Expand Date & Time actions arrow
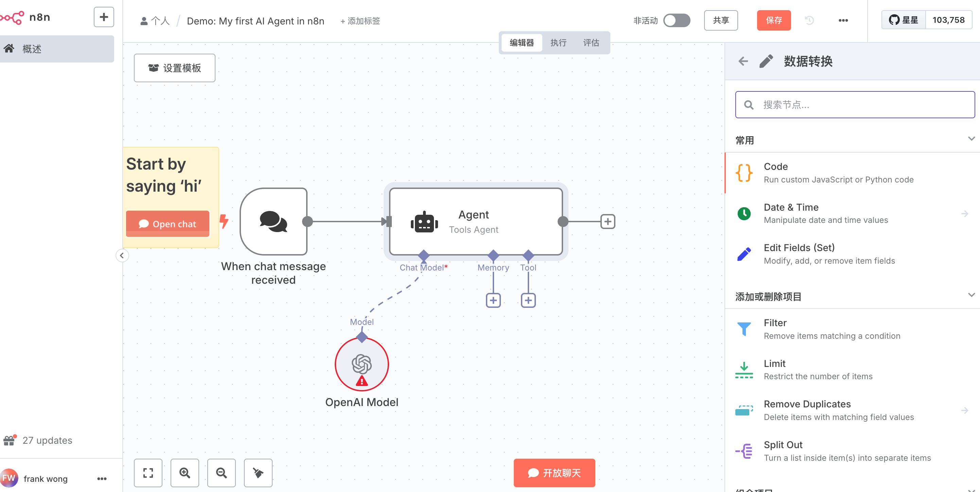980x492 pixels. (965, 214)
